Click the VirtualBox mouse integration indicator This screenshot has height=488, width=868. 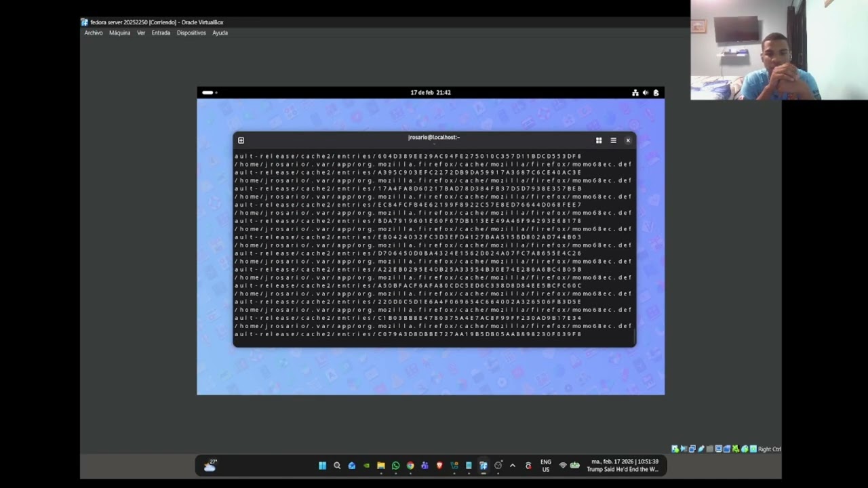pyautogui.click(x=745, y=449)
